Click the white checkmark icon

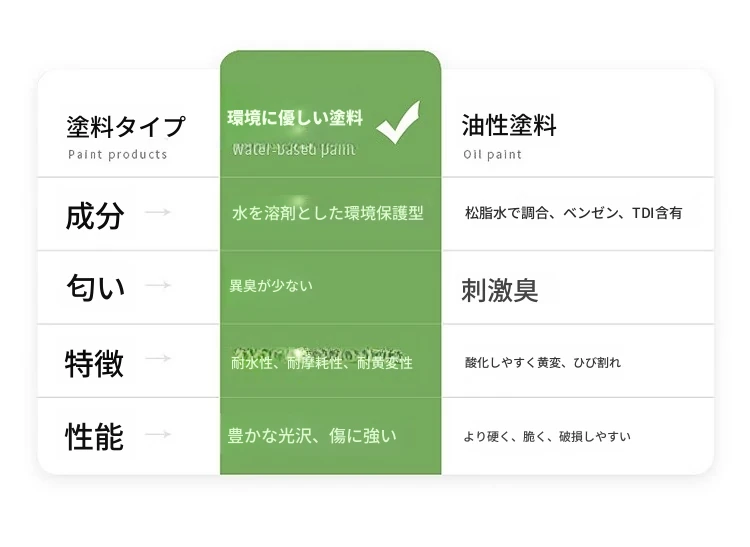(398, 123)
